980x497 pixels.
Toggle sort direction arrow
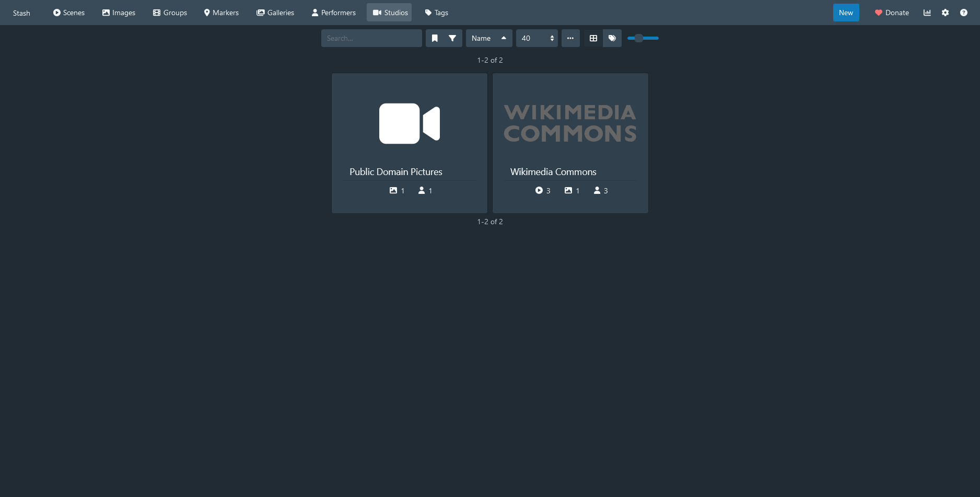tap(504, 38)
